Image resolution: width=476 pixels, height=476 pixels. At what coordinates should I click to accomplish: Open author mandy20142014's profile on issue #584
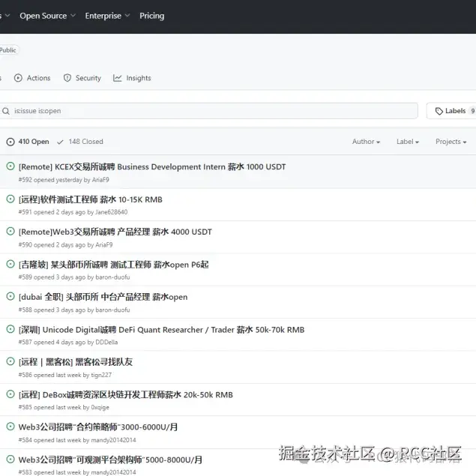(113, 440)
